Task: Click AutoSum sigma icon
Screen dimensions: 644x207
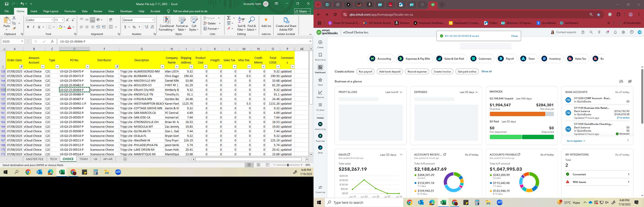Action: coord(229,18)
